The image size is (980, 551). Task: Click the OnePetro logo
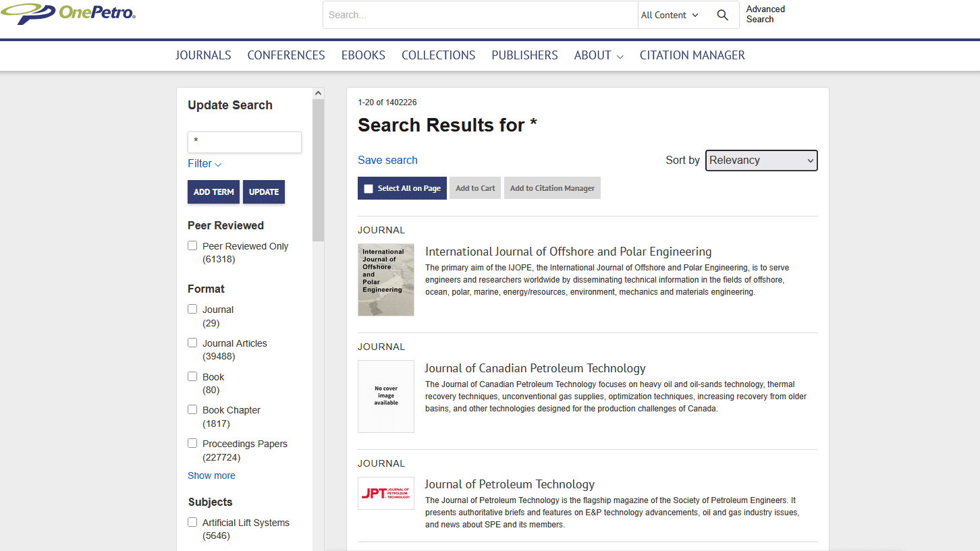68,13
